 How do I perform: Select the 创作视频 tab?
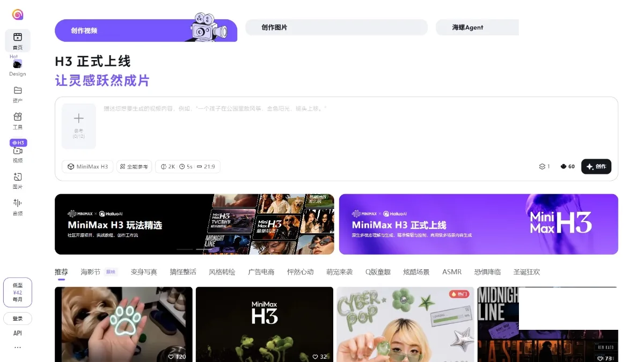pos(146,31)
